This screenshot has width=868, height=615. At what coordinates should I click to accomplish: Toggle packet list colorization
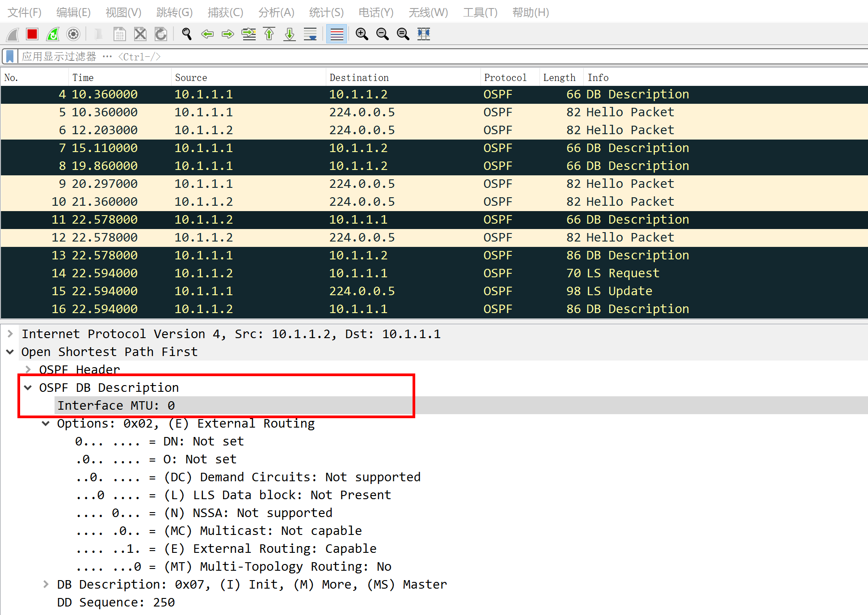coord(337,34)
